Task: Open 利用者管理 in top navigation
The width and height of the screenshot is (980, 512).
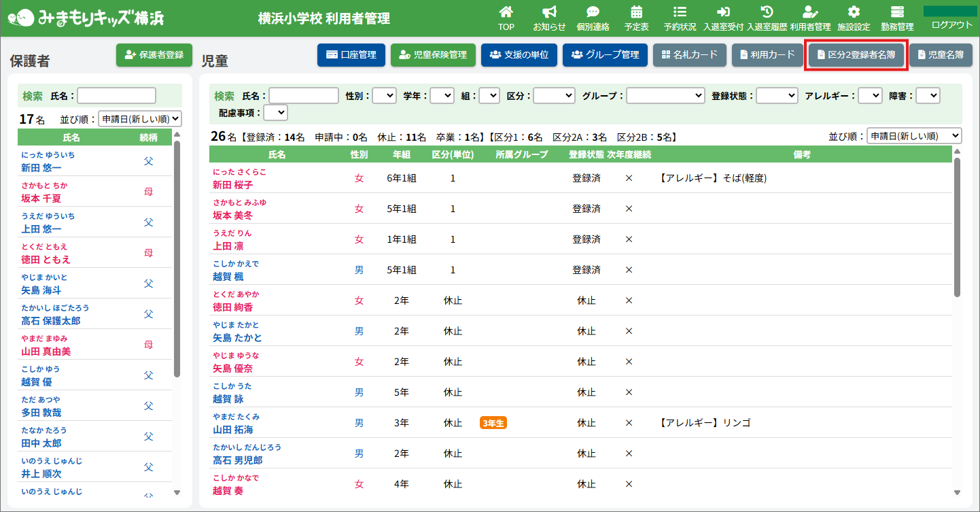Action: 810,18
